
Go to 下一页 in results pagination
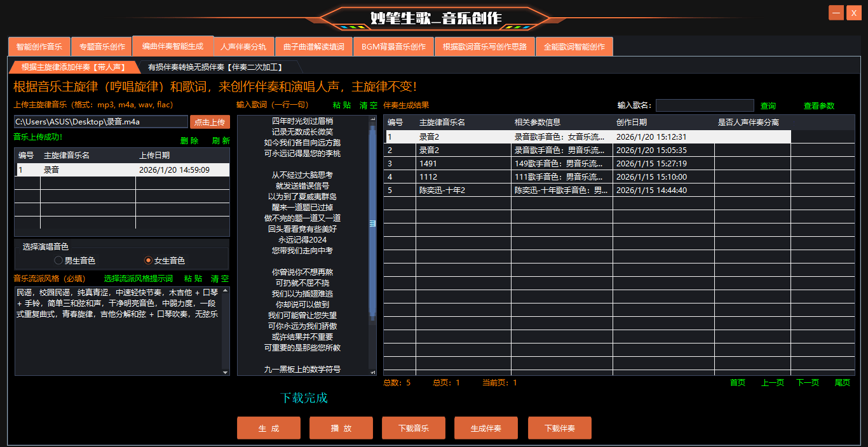[x=807, y=383]
